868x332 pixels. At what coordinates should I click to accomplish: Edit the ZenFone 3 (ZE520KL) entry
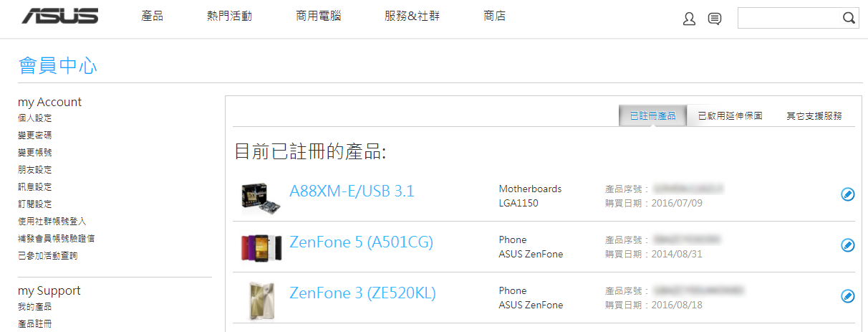(847, 296)
